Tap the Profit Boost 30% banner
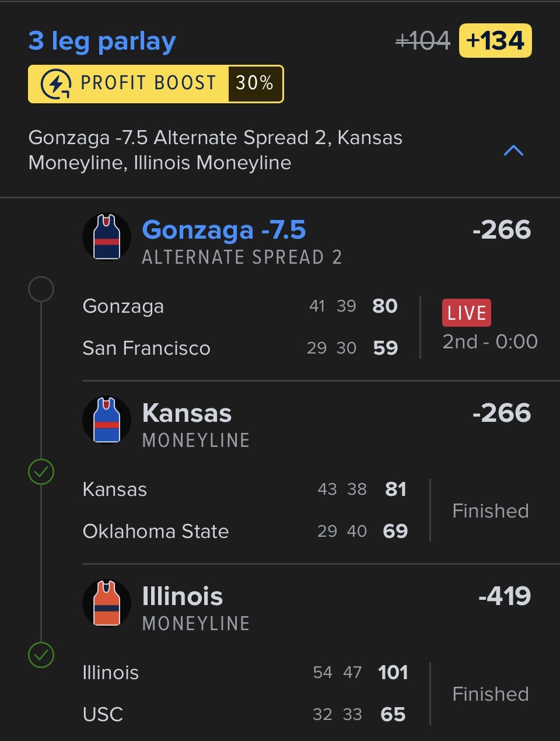This screenshot has height=741, width=560. (x=156, y=84)
